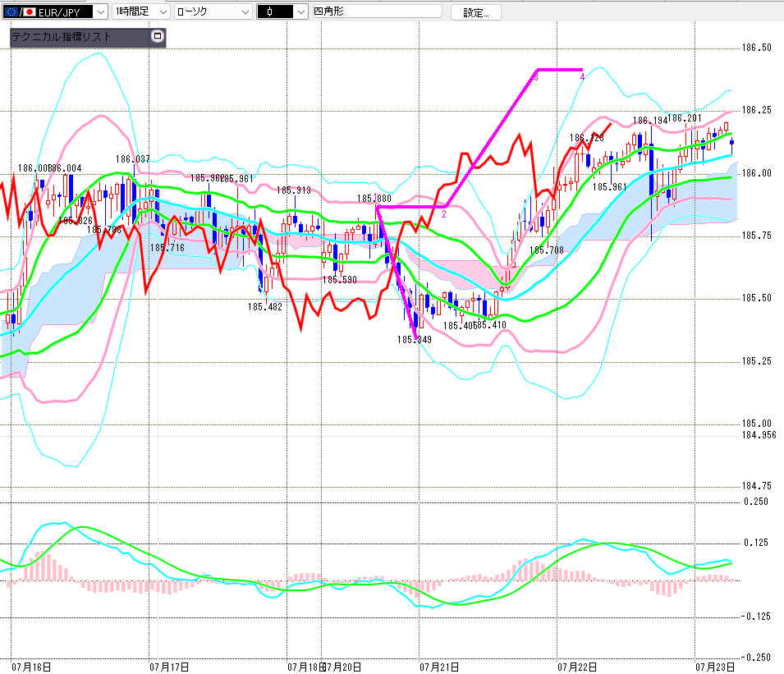784x674 pixels.
Task: Click the 185.50 price axis label
Action: [756, 298]
